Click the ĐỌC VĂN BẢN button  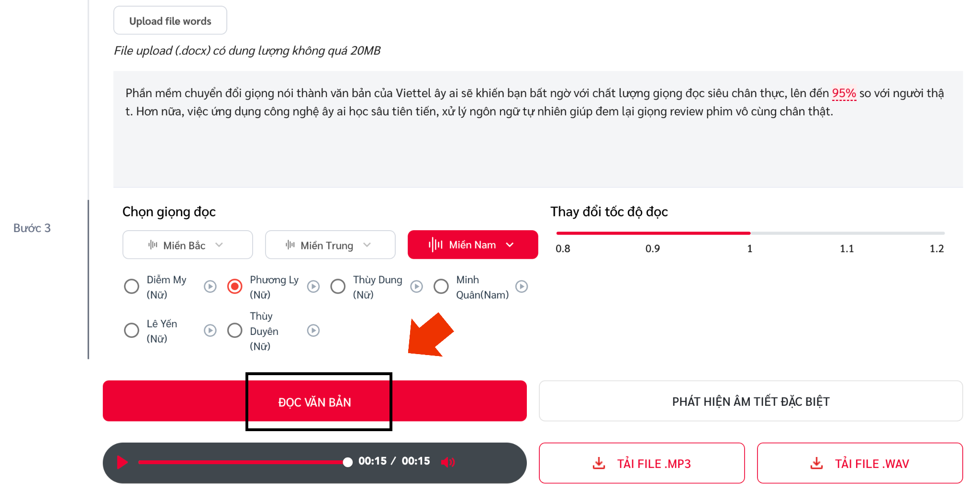pyautogui.click(x=315, y=401)
